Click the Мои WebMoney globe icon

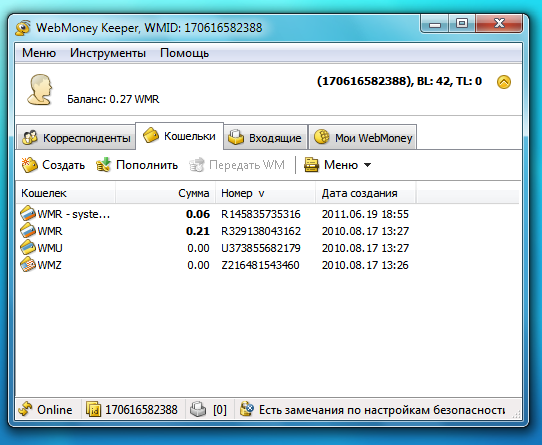click(321, 137)
